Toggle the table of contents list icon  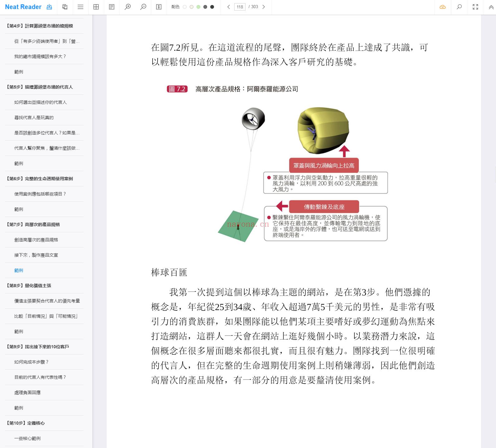(80, 7)
